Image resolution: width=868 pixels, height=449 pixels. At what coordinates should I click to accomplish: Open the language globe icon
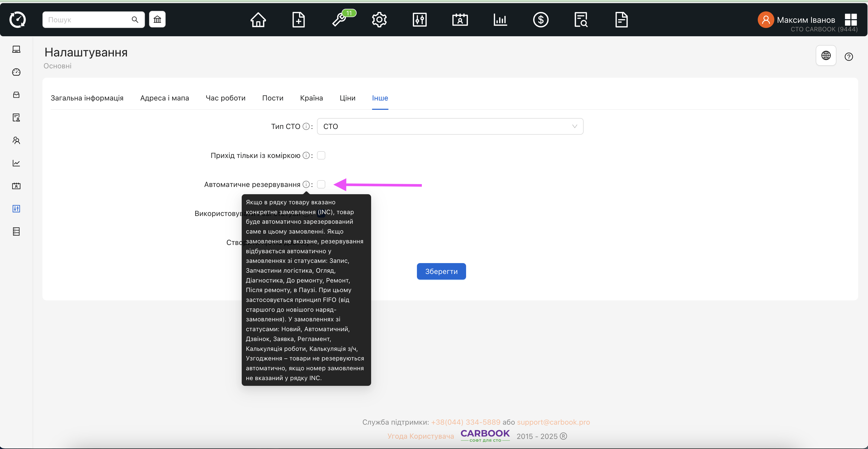pos(826,56)
